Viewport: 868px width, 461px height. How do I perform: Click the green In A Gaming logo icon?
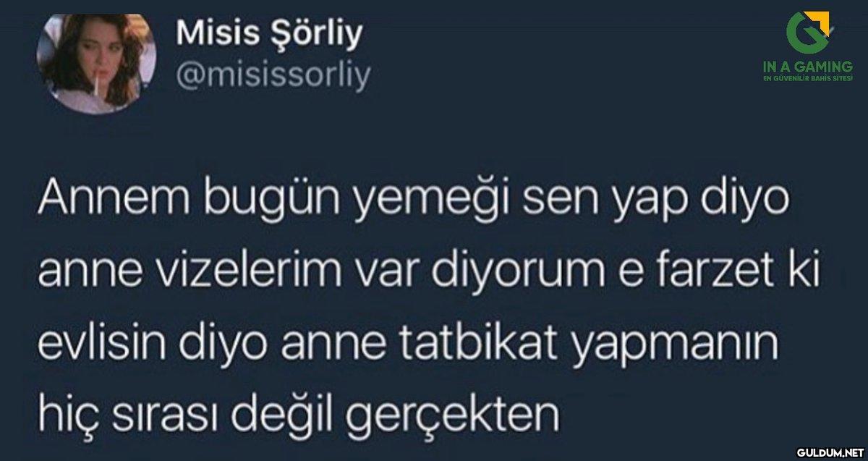pos(810,33)
